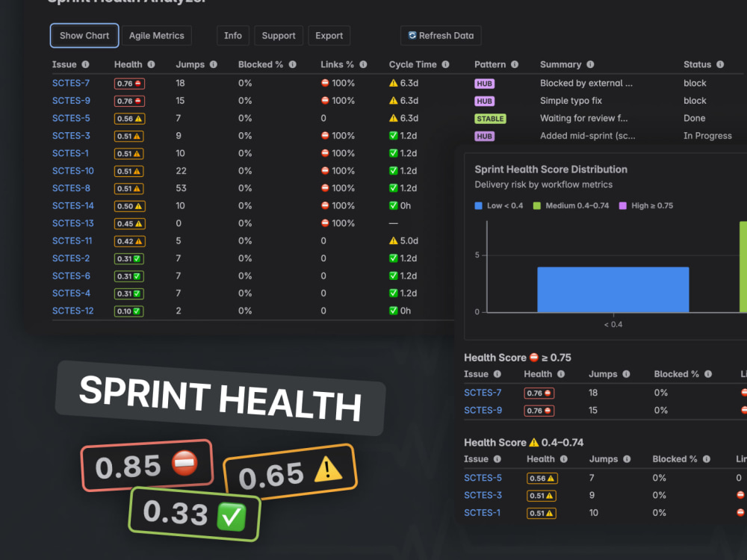Open SCTES-5 in Health Score 0.4–0.74 list
The height and width of the screenshot is (560, 747).
(483, 478)
